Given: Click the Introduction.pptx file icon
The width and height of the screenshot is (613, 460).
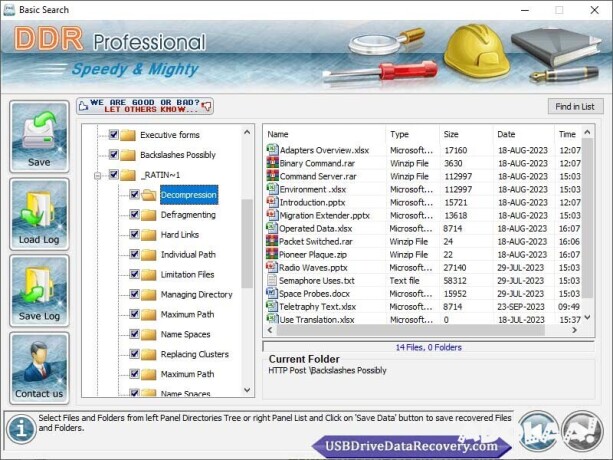Looking at the screenshot, I should pyautogui.click(x=272, y=202).
